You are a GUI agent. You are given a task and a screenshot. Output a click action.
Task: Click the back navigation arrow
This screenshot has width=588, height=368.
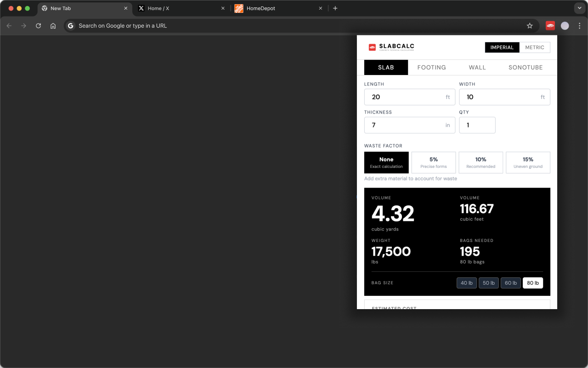pyautogui.click(x=9, y=26)
